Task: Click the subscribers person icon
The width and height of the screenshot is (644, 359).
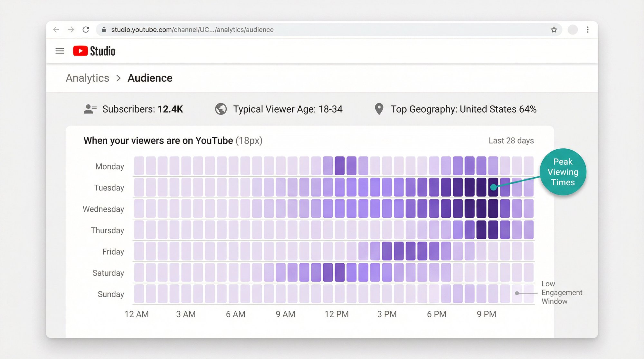Action: pos(90,109)
